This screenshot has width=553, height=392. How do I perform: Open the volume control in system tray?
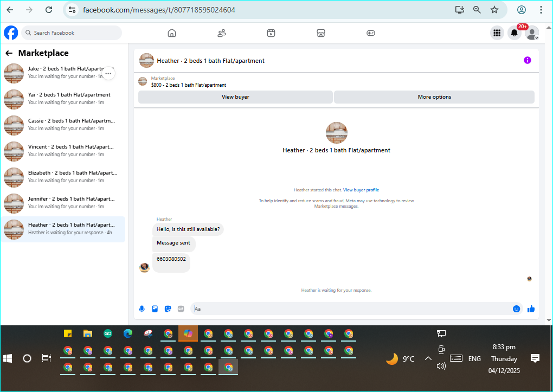click(x=441, y=366)
